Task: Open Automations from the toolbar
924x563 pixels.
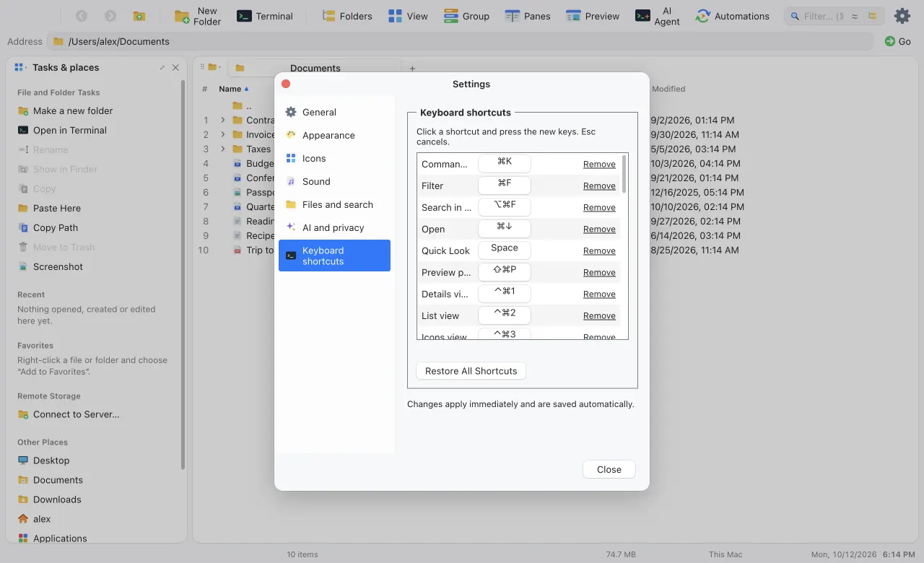Action: click(732, 16)
